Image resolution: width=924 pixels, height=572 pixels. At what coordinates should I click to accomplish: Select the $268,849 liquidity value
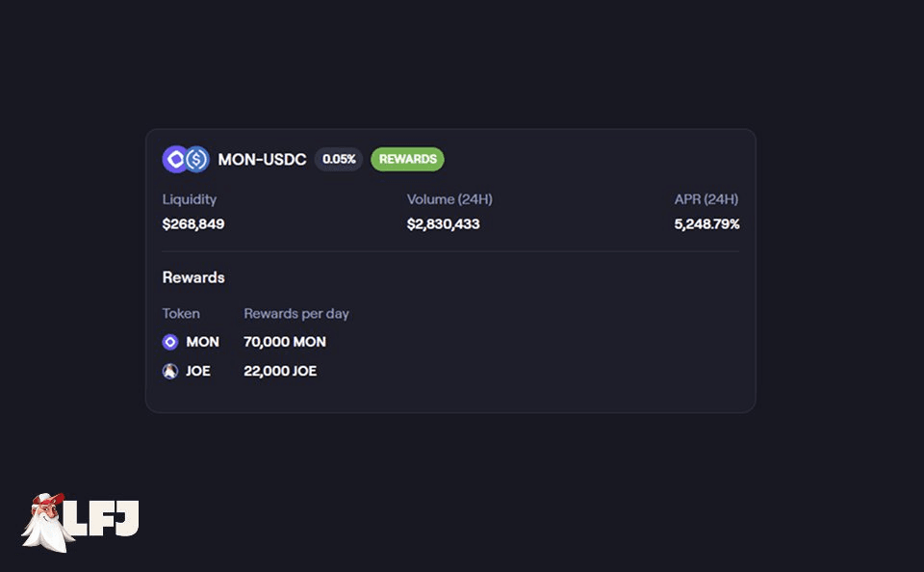pos(193,223)
